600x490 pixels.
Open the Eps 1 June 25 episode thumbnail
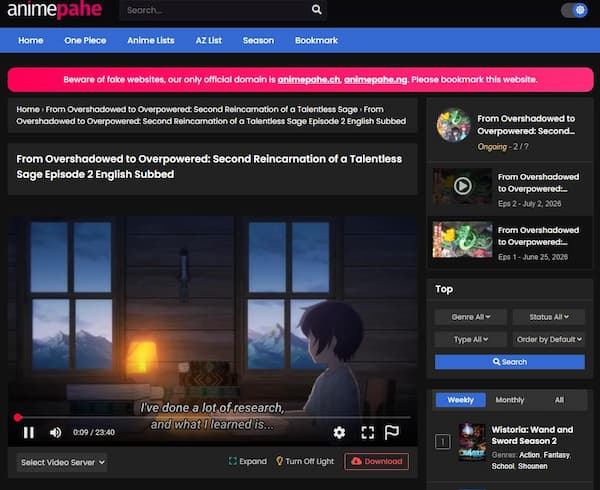pyautogui.click(x=462, y=239)
